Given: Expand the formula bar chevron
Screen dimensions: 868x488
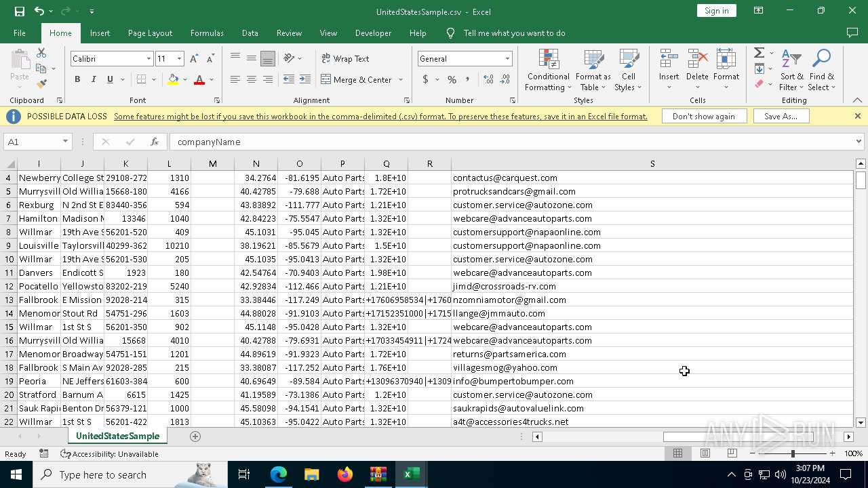Looking at the screenshot, I should click(x=859, y=142).
